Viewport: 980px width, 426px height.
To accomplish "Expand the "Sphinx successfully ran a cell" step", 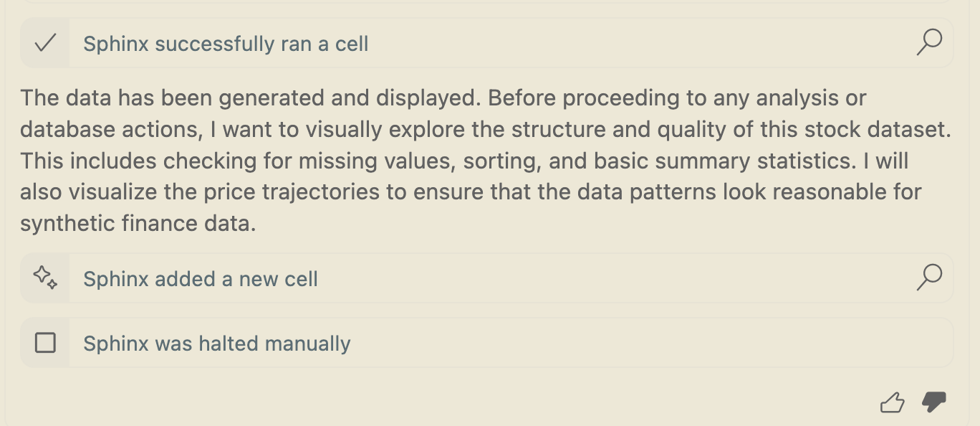I will tap(226, 44).
